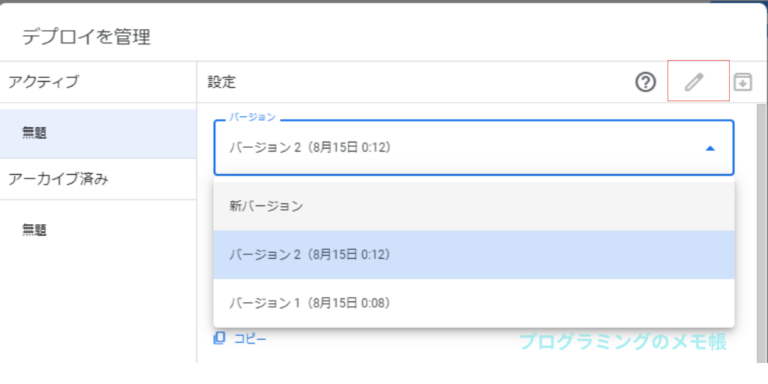Select 新バージョン from the dropdown list
Image resolution: width=768 pixels, height=384 pixels.
474,206
